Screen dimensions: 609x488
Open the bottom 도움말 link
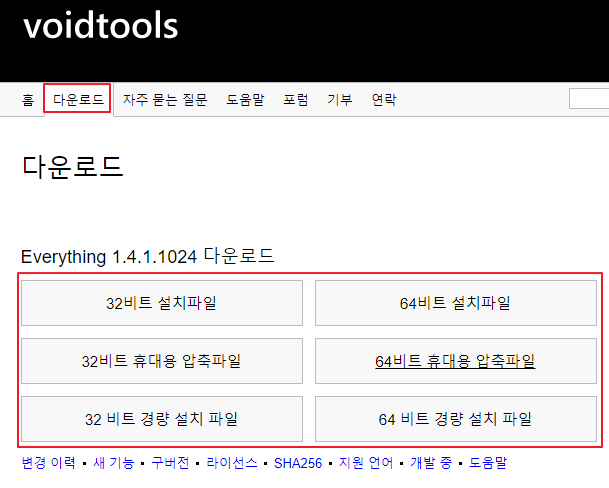coord(488,463)
